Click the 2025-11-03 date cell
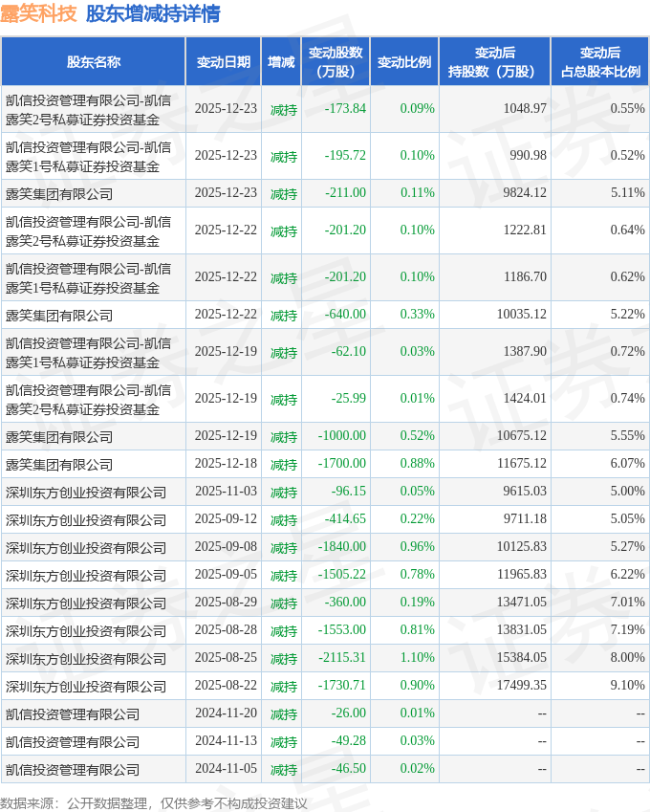650x812 pixels. coord(226,491)
